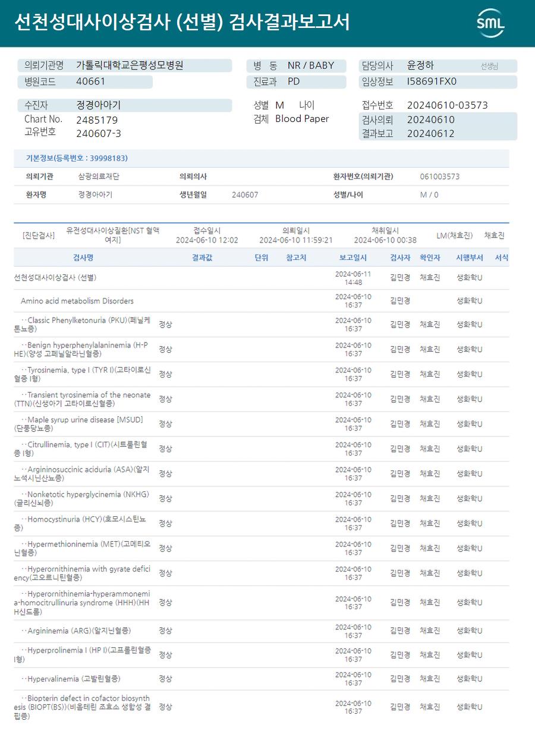The width and height of the screenshot is (535, 756).
Task: Click the Maple syrup urine disease row
Action: point(262,424)
